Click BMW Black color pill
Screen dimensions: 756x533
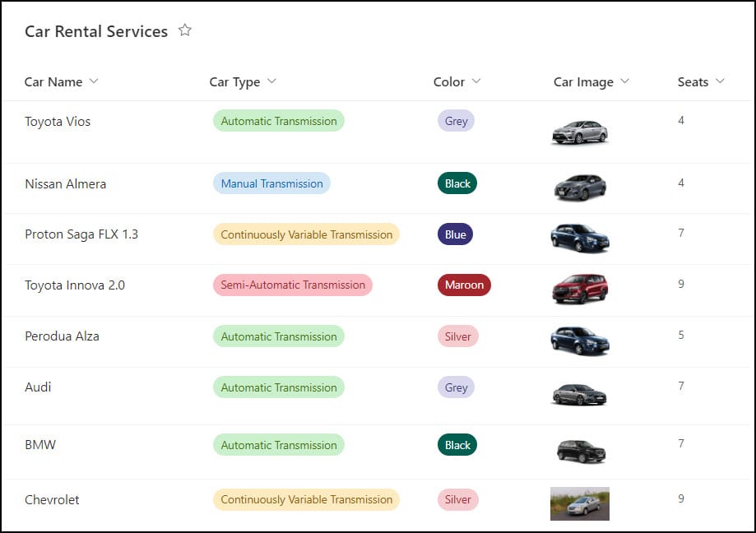[x=457, y=445]
